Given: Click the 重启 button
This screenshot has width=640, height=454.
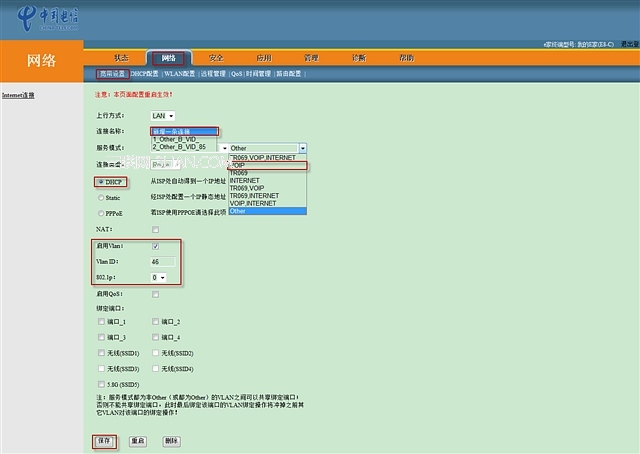Looking at the screenshot, I should pyautogui.click(x=138, y=441).
